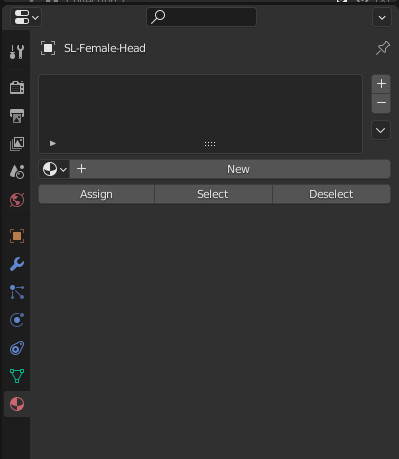Open the Modifiers properties tab
The height and width of the screenshot is (459, 399).
coord(17,264)
